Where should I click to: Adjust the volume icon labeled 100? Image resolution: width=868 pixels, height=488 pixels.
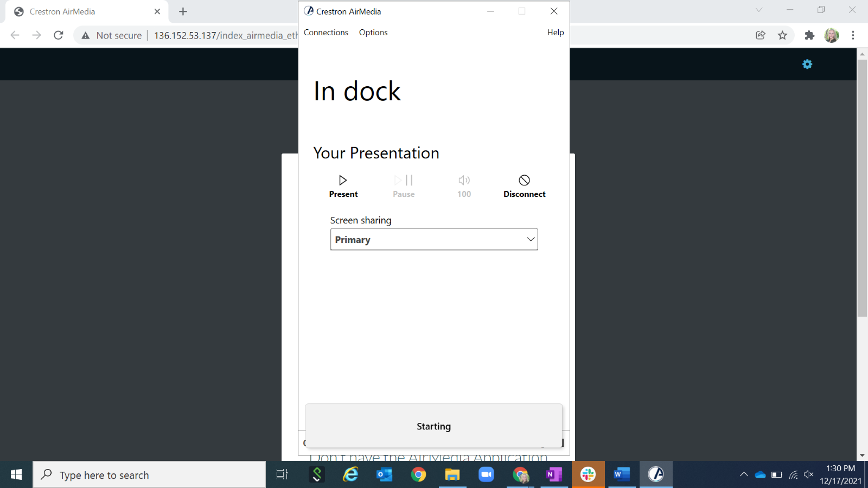click(x=464, y=186)
